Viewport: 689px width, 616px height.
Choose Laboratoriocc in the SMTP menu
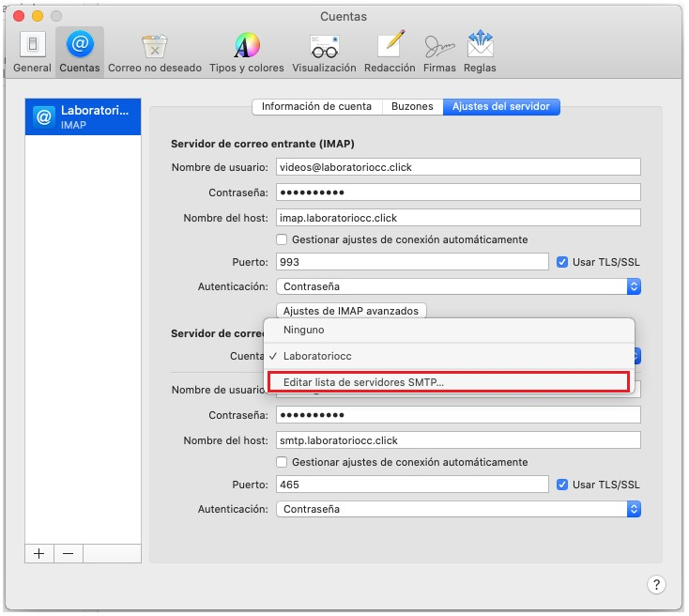coord(449,356)
